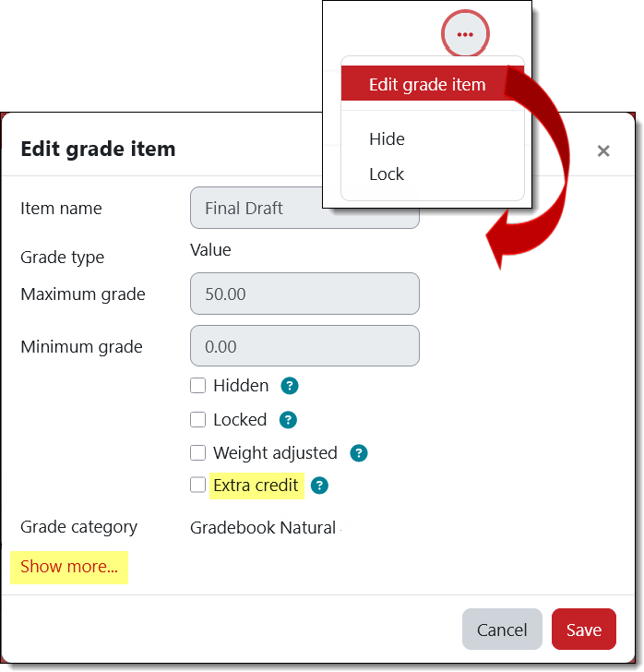Focus the Maximum grade input
The width and height of the screenshot is (644, 672).
tap(304, 294)
